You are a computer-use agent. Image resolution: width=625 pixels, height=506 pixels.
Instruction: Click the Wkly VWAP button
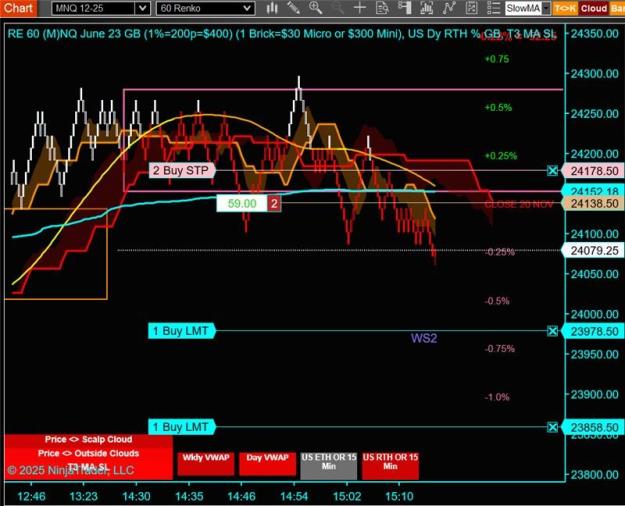[206, 463]
